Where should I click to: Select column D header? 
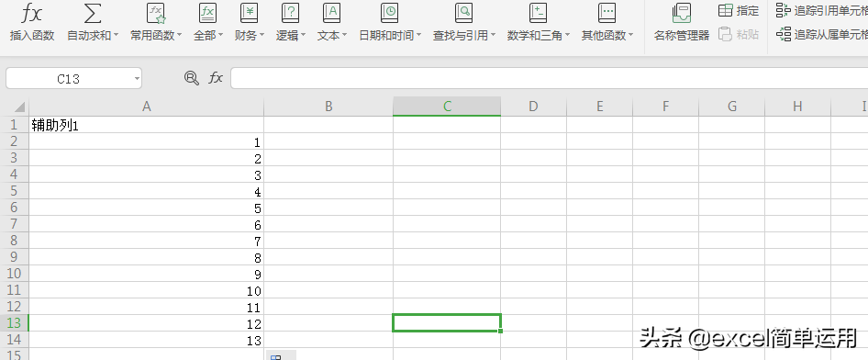(533, 107)
